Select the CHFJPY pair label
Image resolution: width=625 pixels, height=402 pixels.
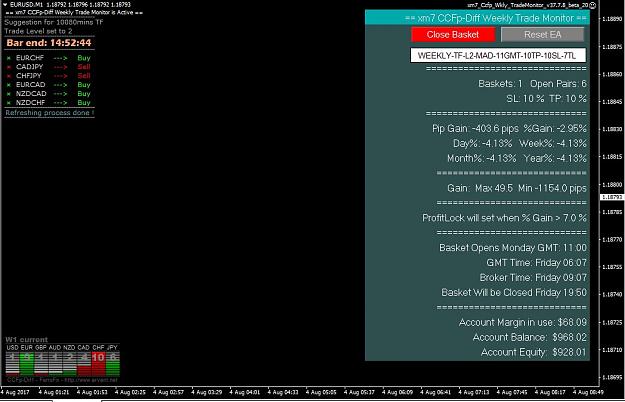(x=29, y=76)
